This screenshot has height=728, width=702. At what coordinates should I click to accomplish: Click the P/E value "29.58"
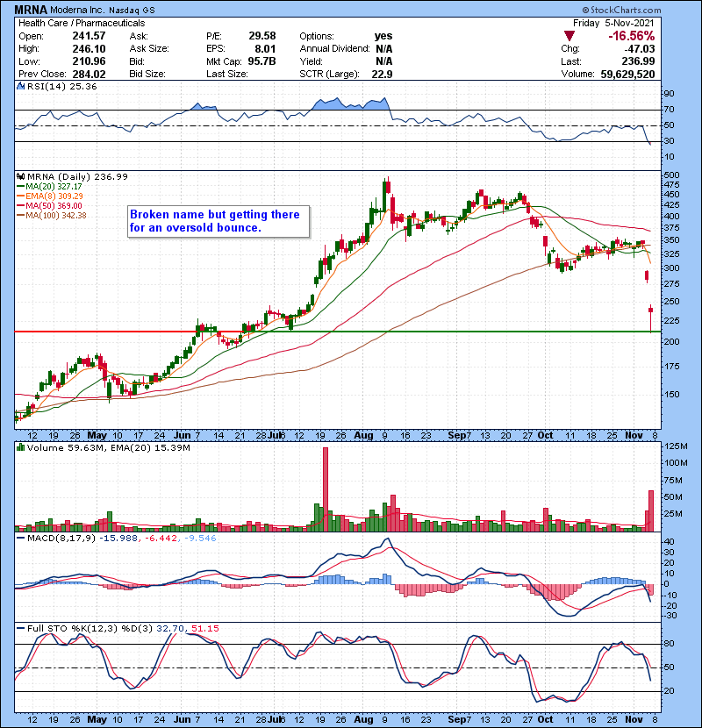[x=262, y=36]
